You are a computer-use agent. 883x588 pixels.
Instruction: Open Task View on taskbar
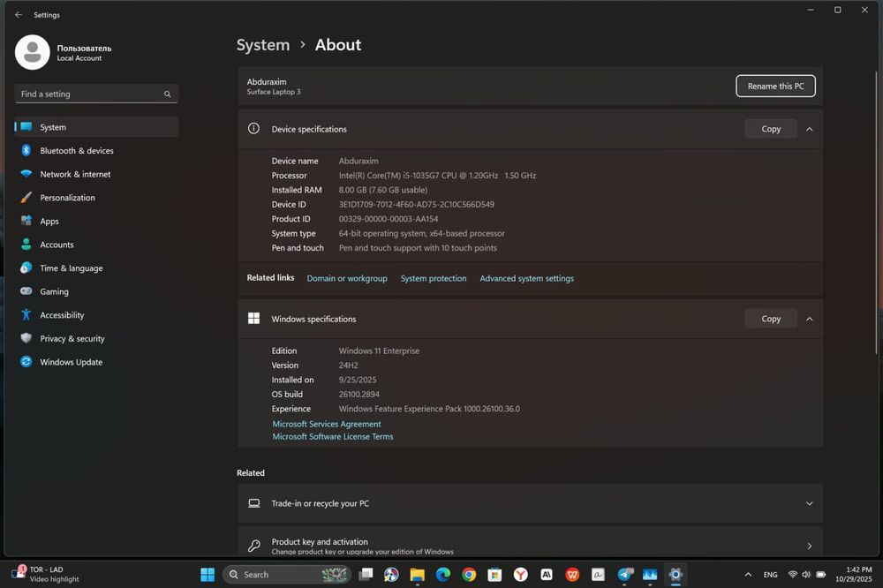coord(366,575)
